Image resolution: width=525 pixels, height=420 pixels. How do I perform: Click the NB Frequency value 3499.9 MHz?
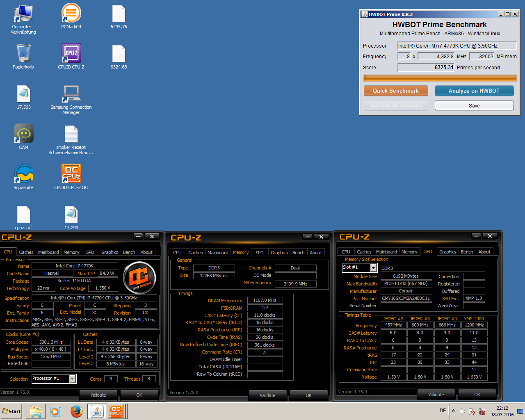coord(295,284)
